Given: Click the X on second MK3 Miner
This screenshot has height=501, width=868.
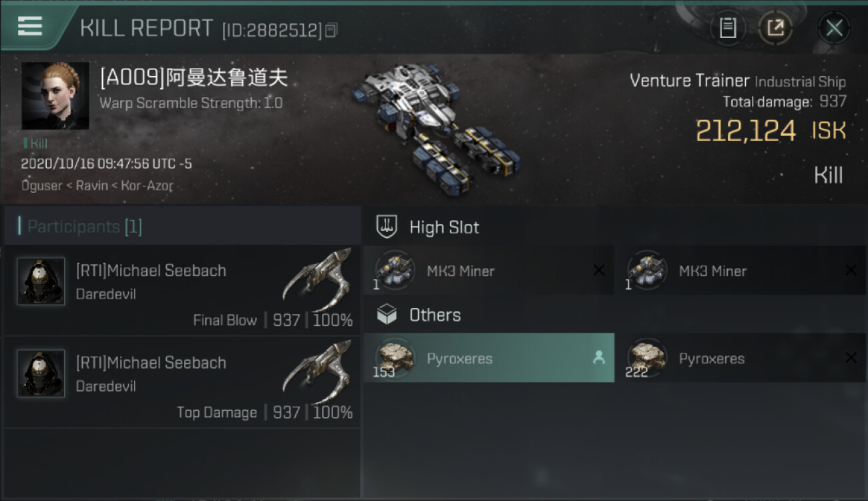Looking at the screenshot, I should pos(851,271).
